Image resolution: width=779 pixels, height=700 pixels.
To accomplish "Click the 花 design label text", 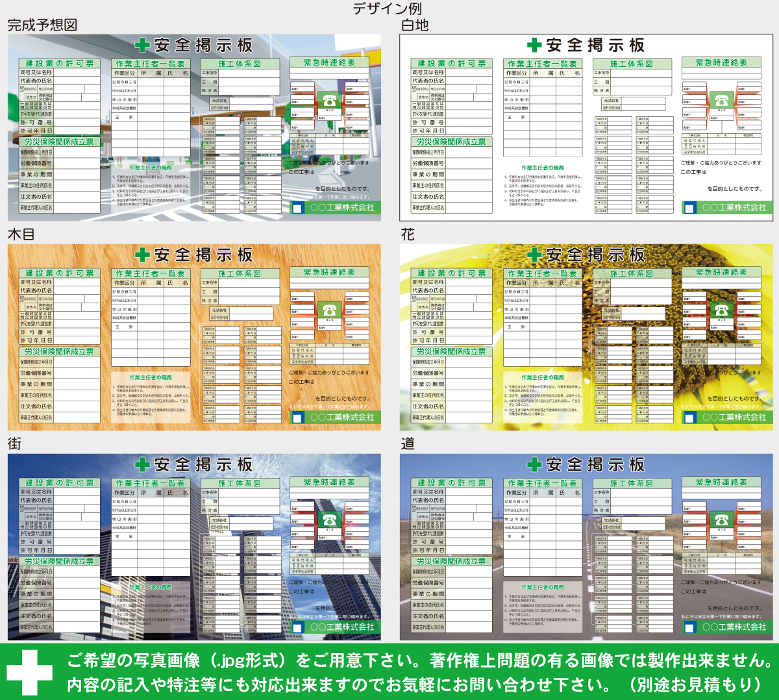I will (408, 234).
